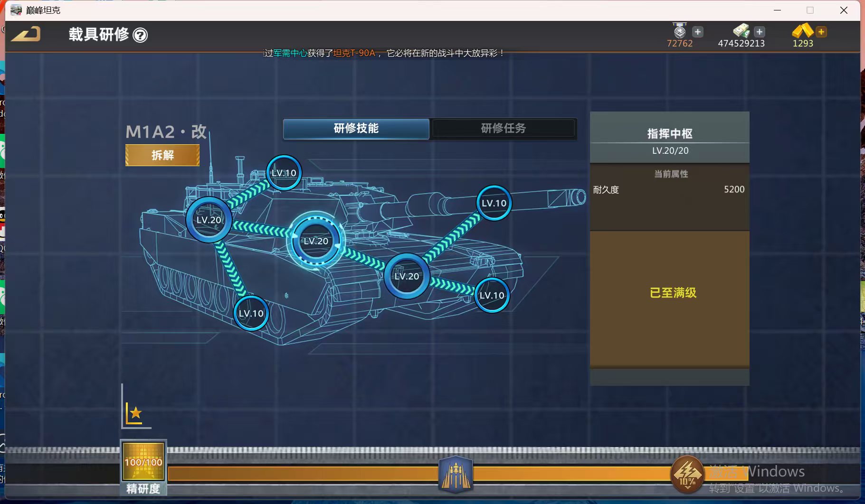Add more medals with plus button
The image size is (865, 504).
tap(697, 32)
